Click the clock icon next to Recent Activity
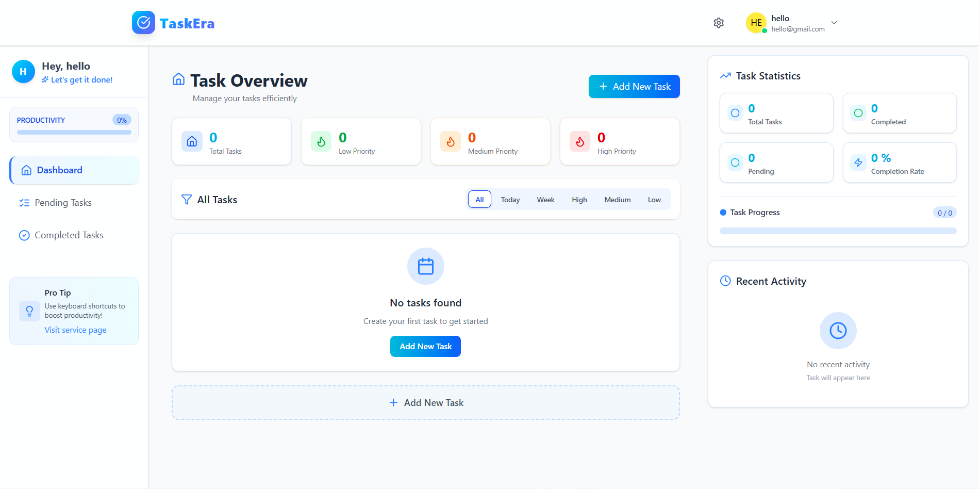 click(x=725, y=281)
